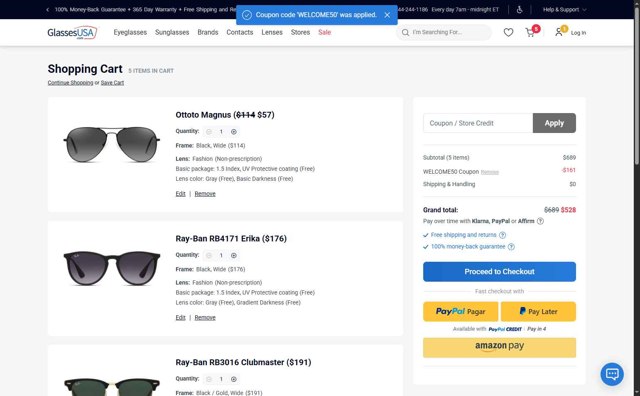640x396 pixels.
Task: Click the Save Cart link
Action: (x=112, y=82)
